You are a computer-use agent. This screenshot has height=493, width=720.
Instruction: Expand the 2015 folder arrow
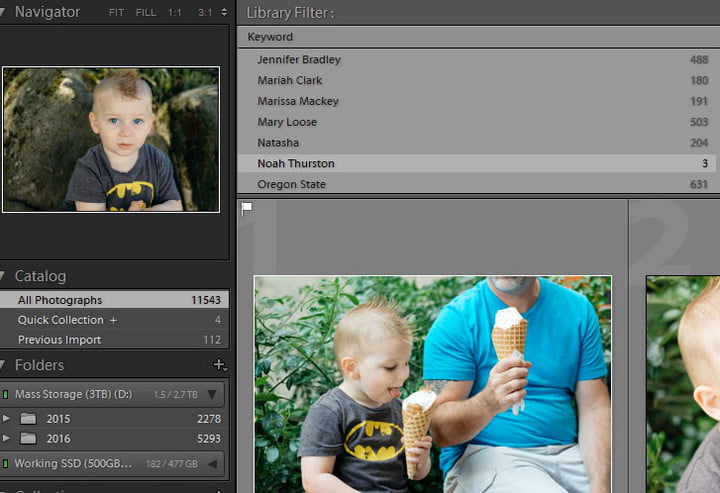coord(6,418)
